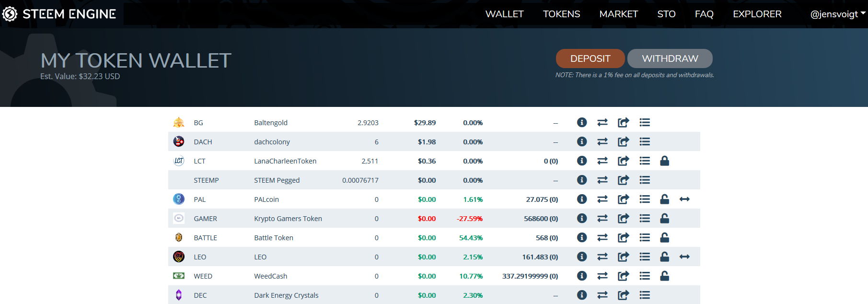Click the -27.59% change value
The image size is (868, 304).
[x=470, y=219]
